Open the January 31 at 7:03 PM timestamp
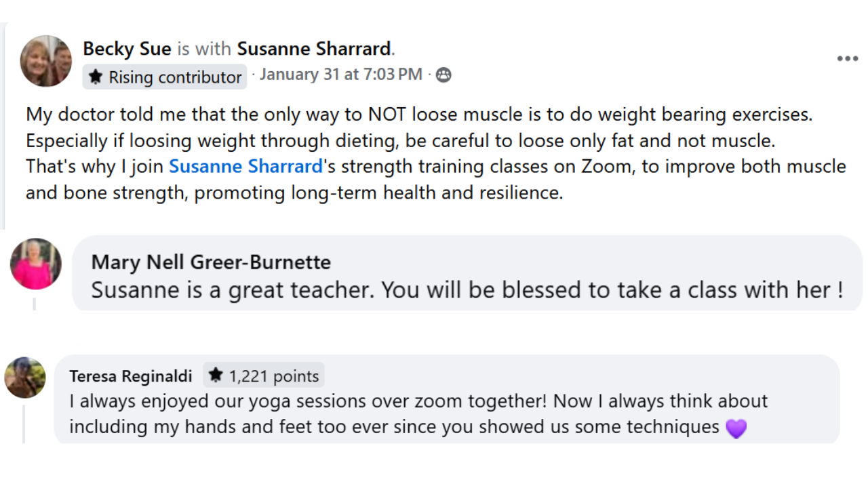This screenshot has width=868, height=488. (x=340, y=75)
